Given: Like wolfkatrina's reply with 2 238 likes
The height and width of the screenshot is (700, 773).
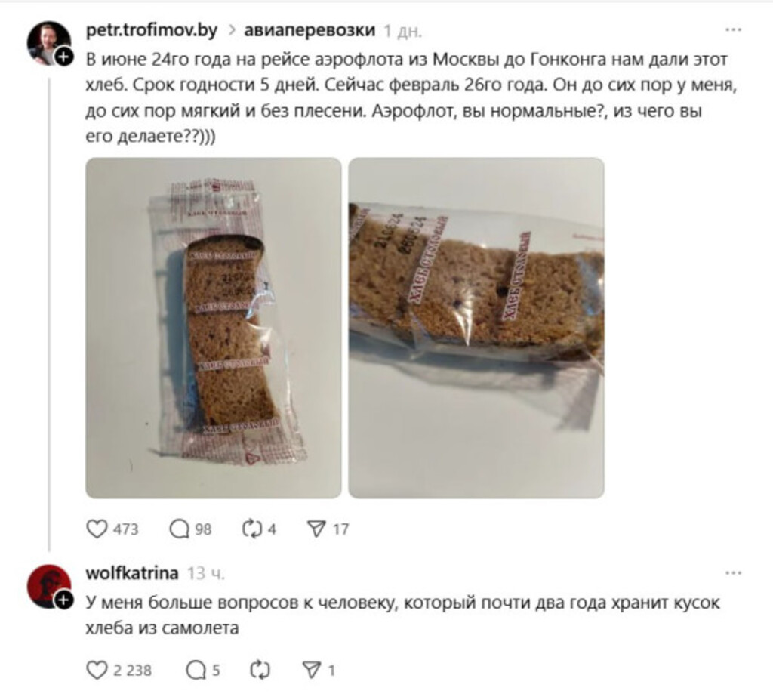Looking at the screenshot, I should click(x=97, y=670).
